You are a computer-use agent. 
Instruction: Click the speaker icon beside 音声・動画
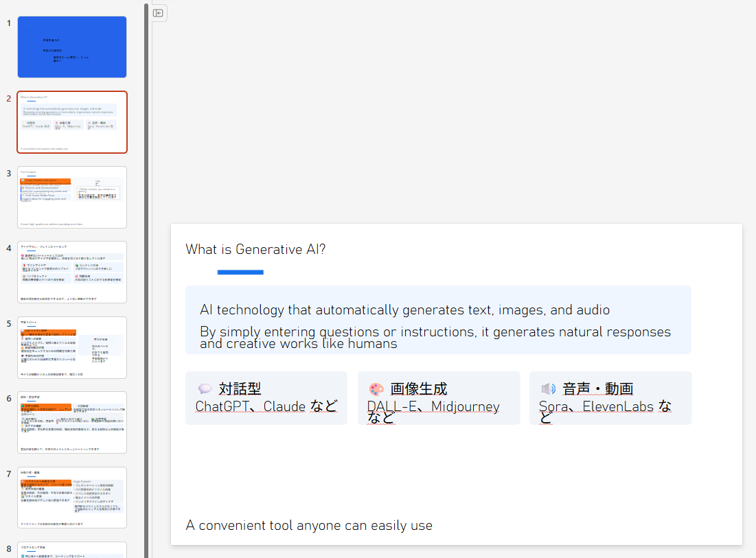pyautogui.click(x=548, y=388)
